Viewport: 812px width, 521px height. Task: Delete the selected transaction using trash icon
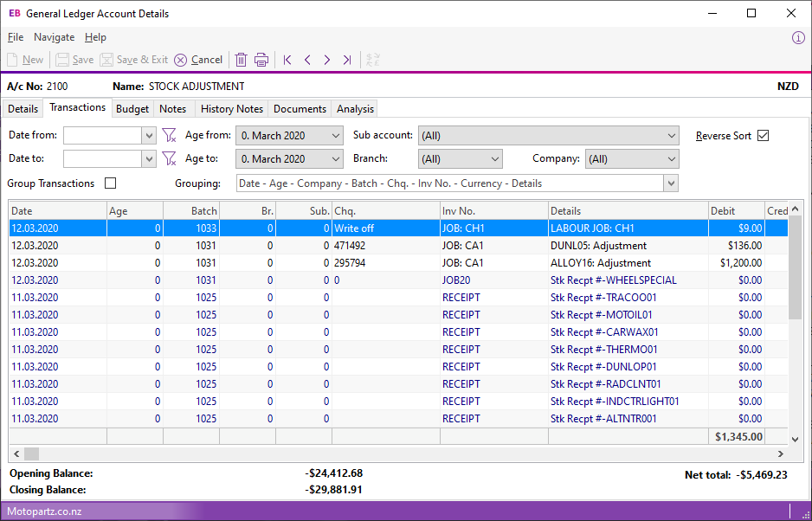(x=242, y=60)
